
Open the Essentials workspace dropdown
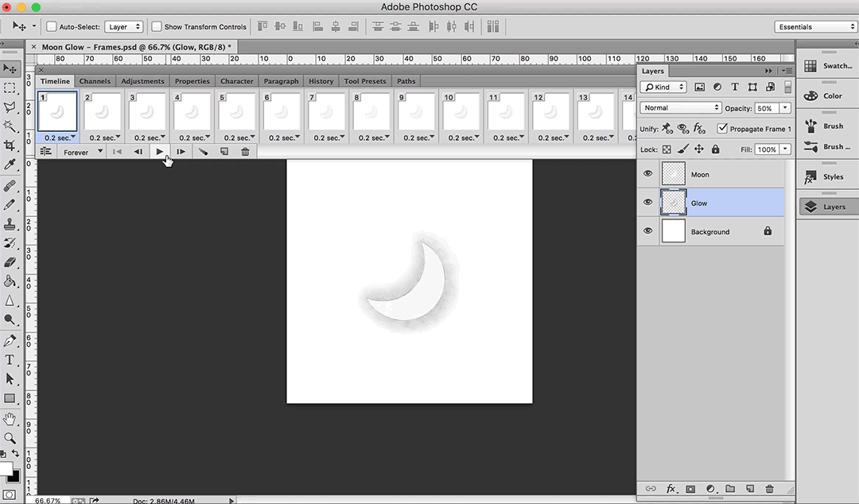815,27
